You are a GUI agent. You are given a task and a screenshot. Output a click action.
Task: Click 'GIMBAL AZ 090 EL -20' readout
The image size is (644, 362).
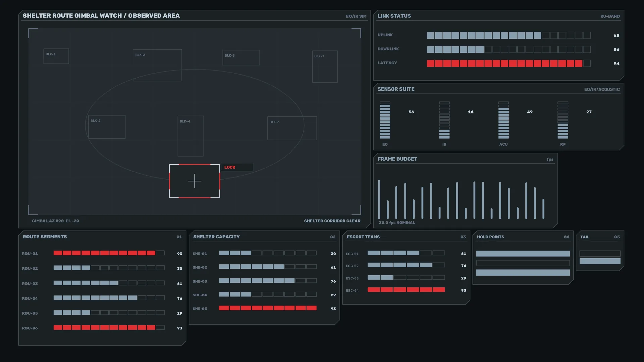click(x=56, y=221)
